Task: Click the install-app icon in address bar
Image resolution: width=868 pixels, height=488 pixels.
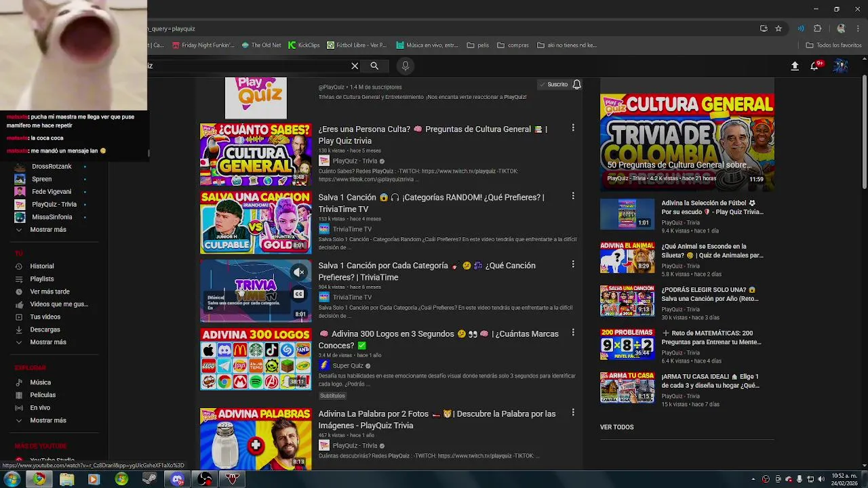Action: click(x=764, y=28)
